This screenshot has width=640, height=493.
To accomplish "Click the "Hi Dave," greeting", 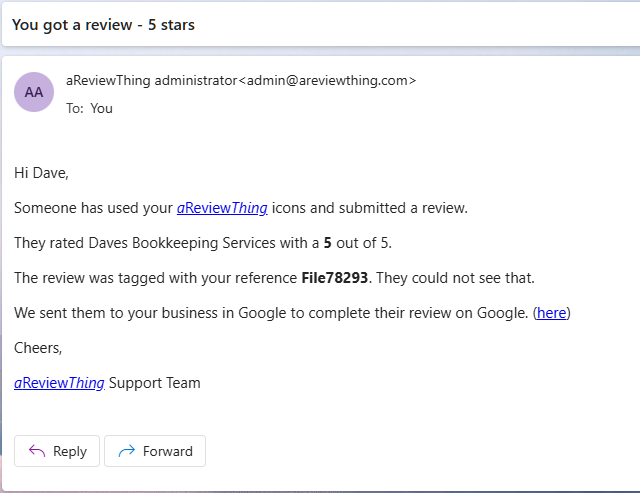I will (42, 173).
